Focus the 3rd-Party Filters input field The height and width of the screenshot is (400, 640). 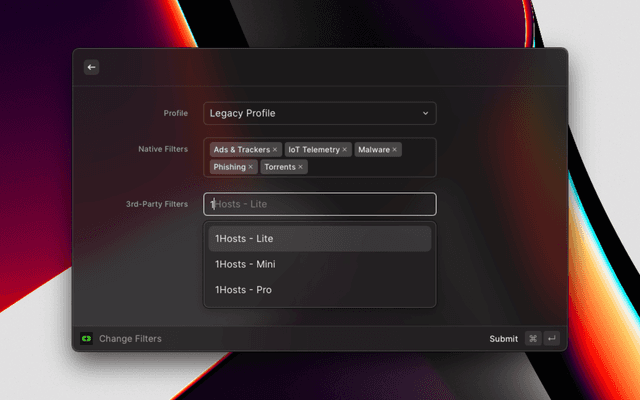point(319,204)
